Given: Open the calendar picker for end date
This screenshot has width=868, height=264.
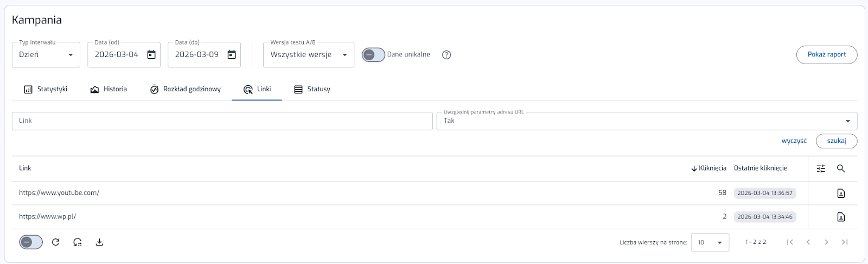Looking at the screenshot, I should (232, 55).
